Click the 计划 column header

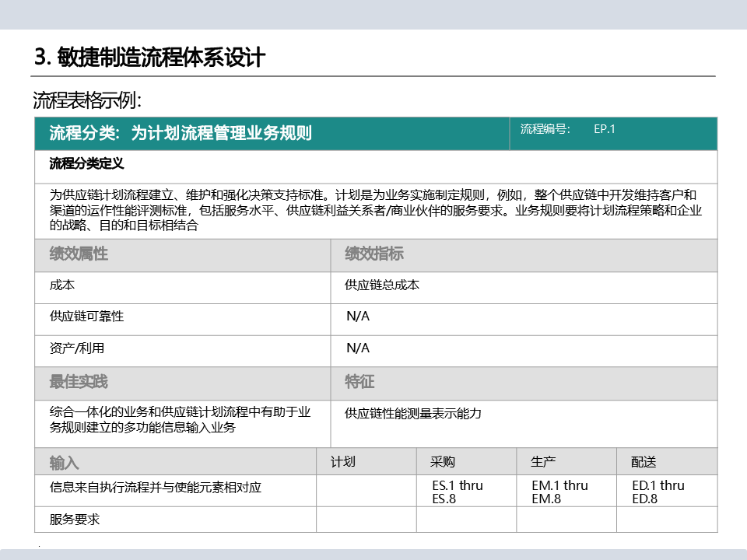point(366,461)
